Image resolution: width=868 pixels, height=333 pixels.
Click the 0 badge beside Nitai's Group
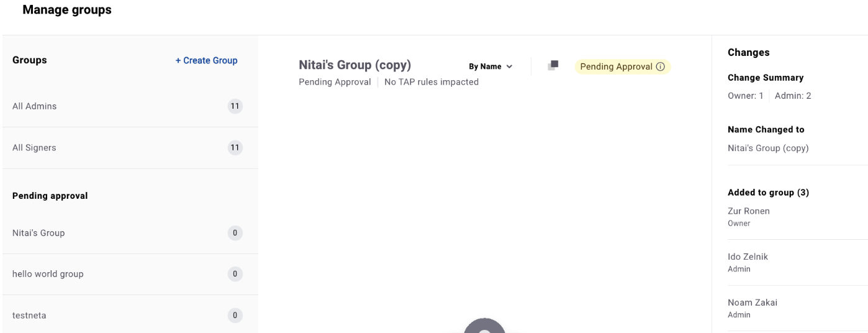coord(235,233)
